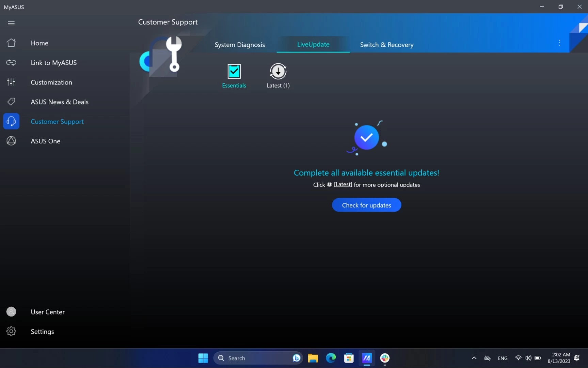Open the Customization menu item
588x368 pixels.
tap(51, 82)
